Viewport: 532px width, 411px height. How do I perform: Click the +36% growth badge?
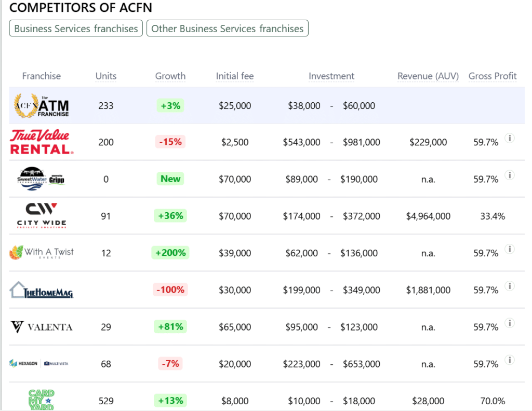pyautogui.click(x=170, y=215)
